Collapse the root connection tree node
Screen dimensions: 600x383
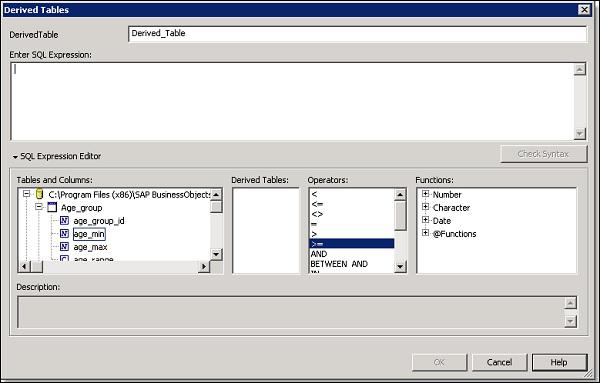point(26,194)
